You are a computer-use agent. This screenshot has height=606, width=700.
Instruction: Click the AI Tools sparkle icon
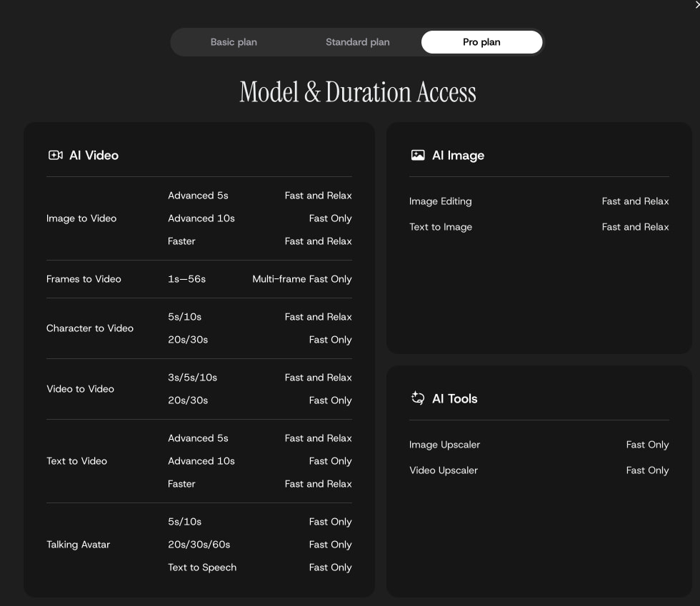point(418,398)
